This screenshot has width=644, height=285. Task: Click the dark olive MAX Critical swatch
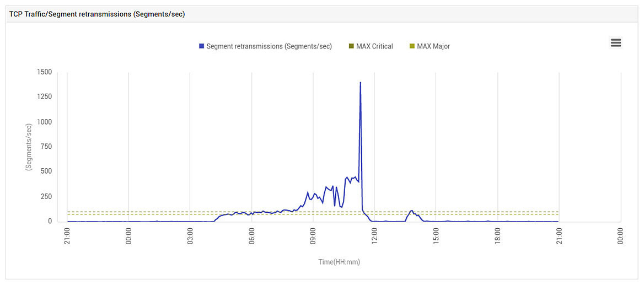click(x=351, y=46)
